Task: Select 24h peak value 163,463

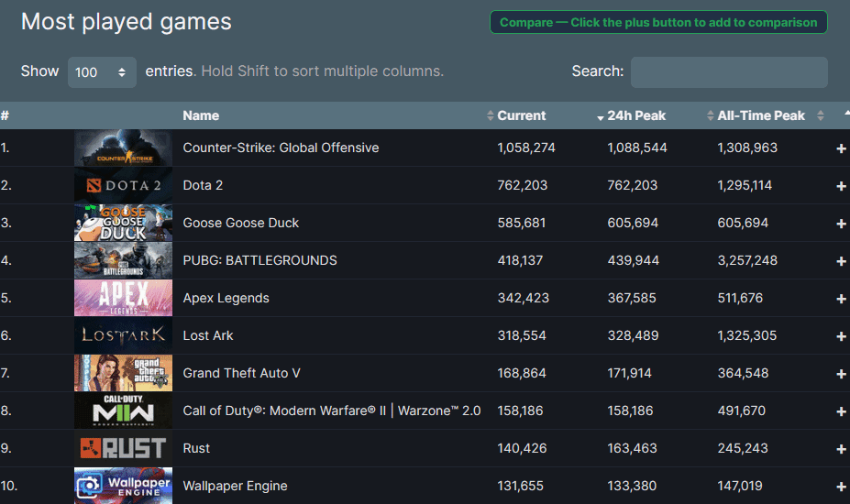Action: point(632,448)
